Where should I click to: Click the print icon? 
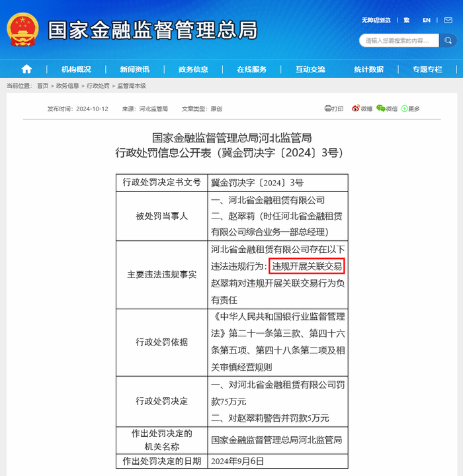click(328, 109)
